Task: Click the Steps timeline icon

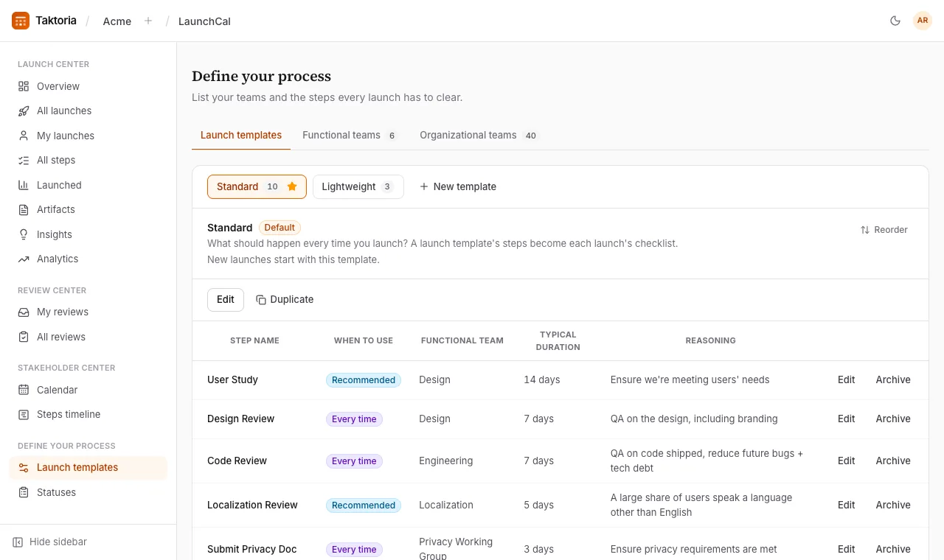Action: click(24, 414)
